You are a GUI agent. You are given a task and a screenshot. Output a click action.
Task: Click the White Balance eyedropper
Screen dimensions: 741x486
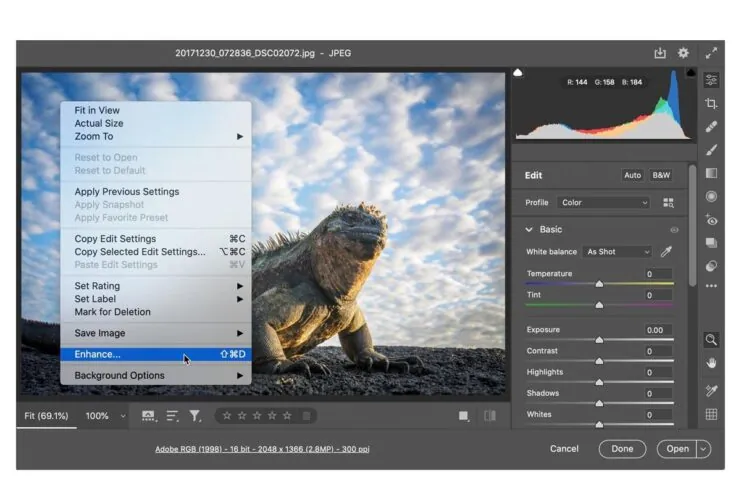pos(667,252)
